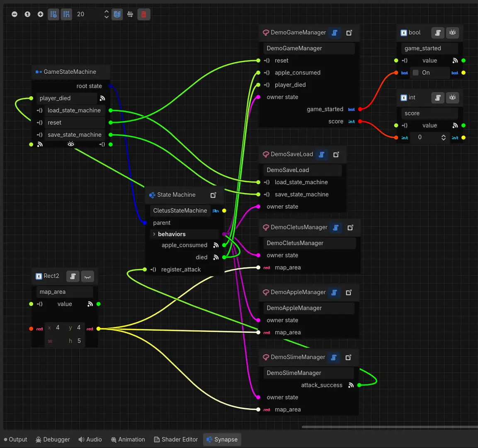Image resolution: width=478 pixels, height=448 pixels.
Task: Toggle visibility eye on int node
Action: coord(452,97)
